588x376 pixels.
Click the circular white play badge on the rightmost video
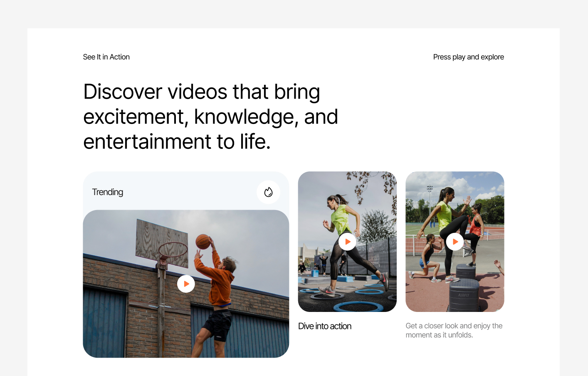(x=455, y=242)
